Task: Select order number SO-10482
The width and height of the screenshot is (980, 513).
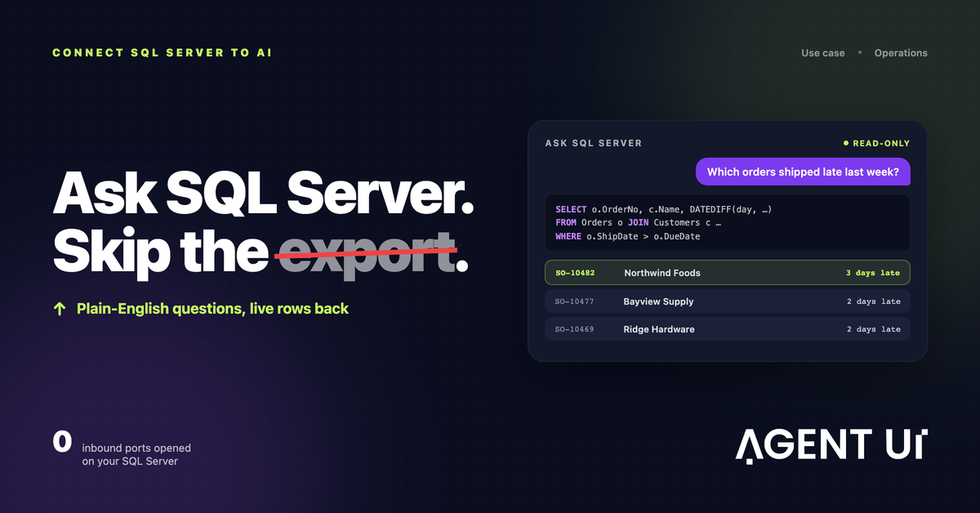Action: [574, 273]
